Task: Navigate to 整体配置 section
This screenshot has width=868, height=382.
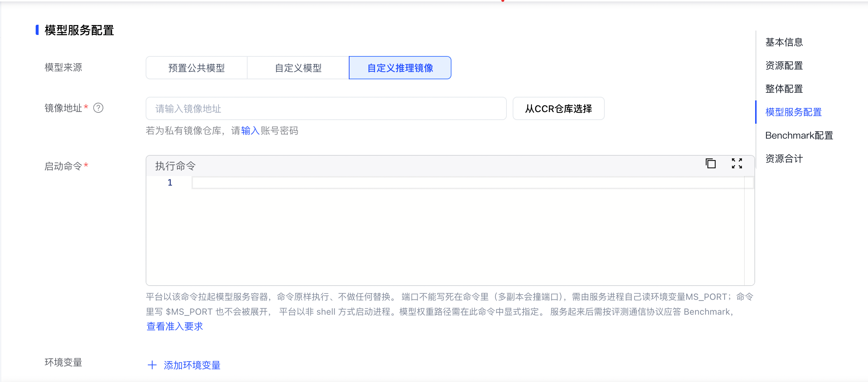Action: pyautogui.click(x=784, y=89)
